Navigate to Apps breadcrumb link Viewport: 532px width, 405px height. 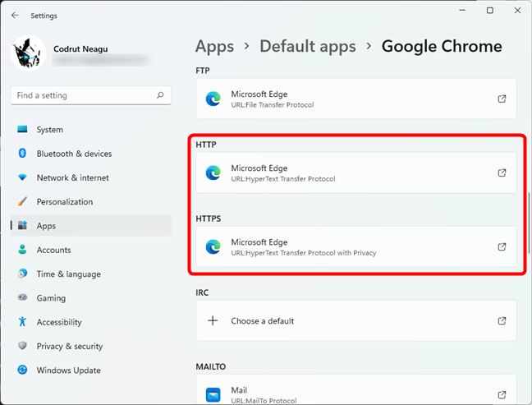[x=215, y=47]
